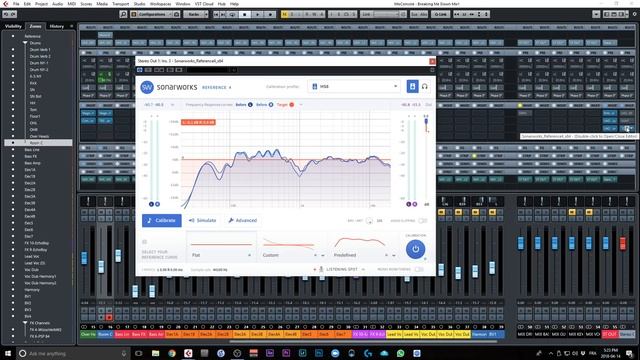Screen dimensions: 640x360
Task: Click the MixConsole search magnifier icon
Action: [123, 14]
